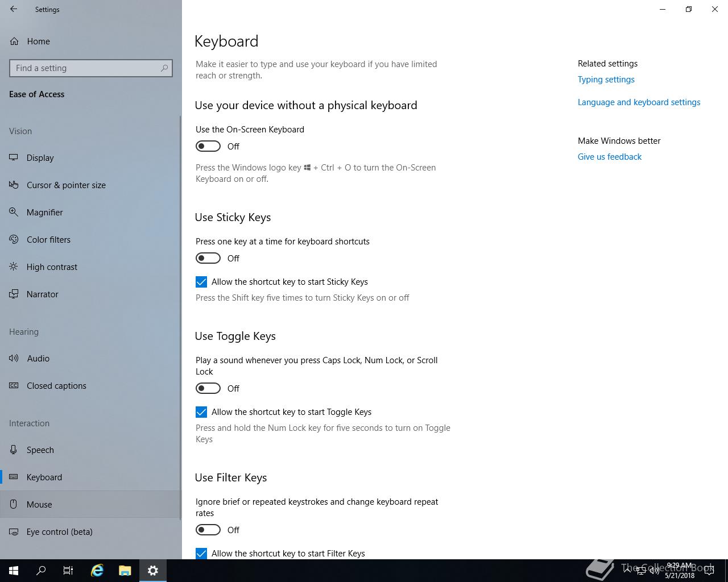
Task: Select the Closed captions CC icon
Action: pyautogui.click(x=14, y=385)
